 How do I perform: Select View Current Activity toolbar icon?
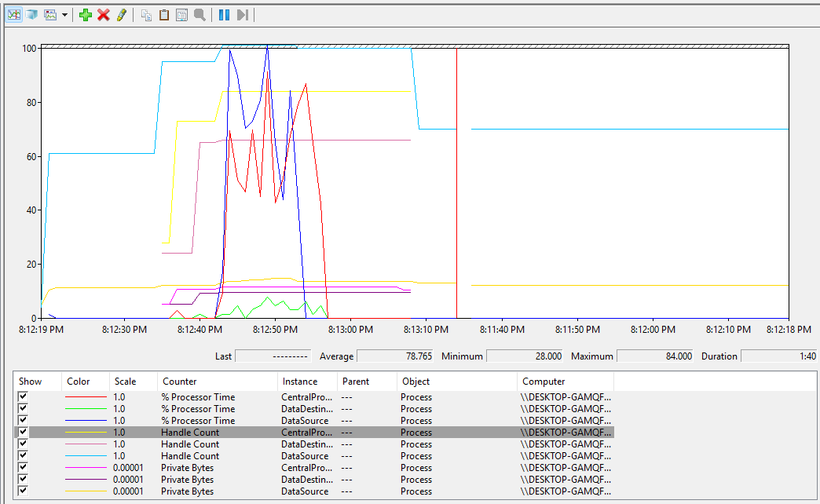[14, 15]
